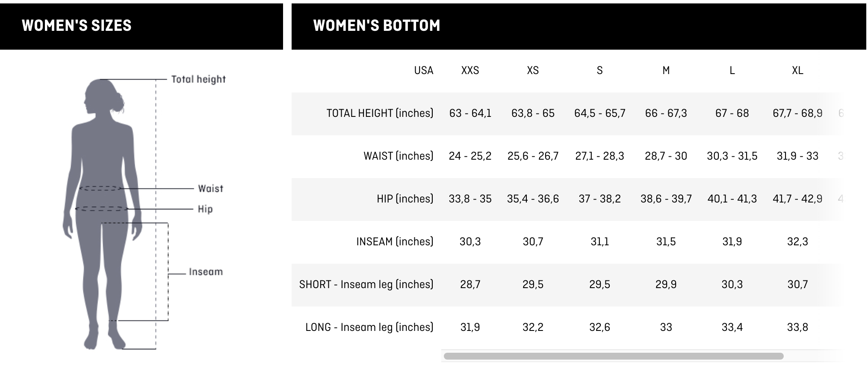Click the horizontal scrollbar under the table
This screenshot has width=868, height=375.
[x=614, y=356]
